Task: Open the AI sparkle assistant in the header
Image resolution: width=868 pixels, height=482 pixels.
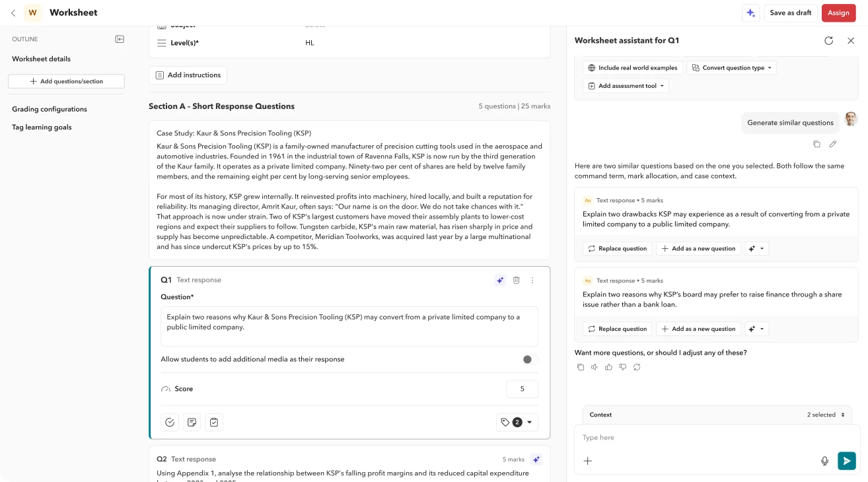Action: point(750,13)
